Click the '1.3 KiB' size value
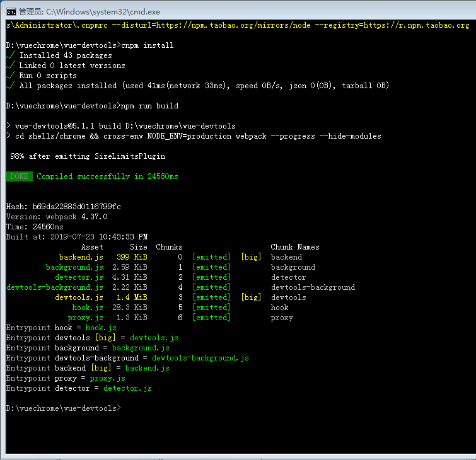476x460 pixels. tap(132, 318)
